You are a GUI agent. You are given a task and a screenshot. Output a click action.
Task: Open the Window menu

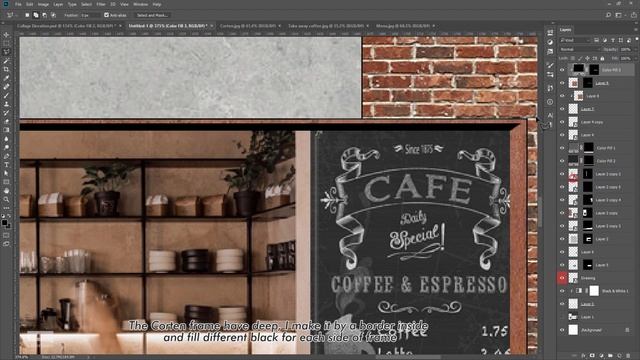coord(140,4)
